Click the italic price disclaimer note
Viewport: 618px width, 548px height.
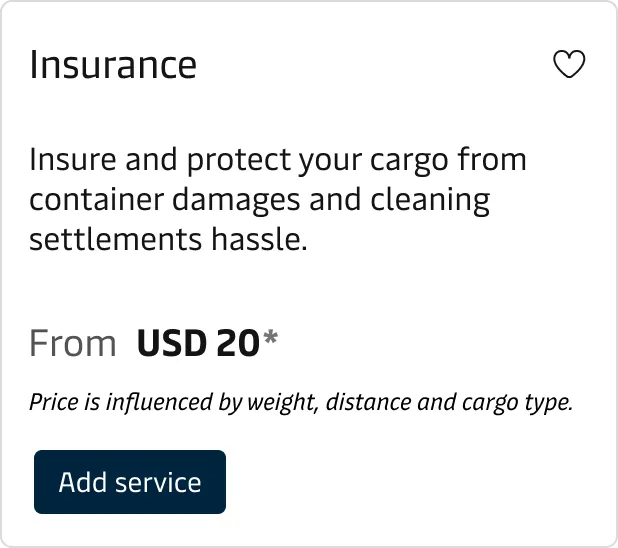pos(301,403)
